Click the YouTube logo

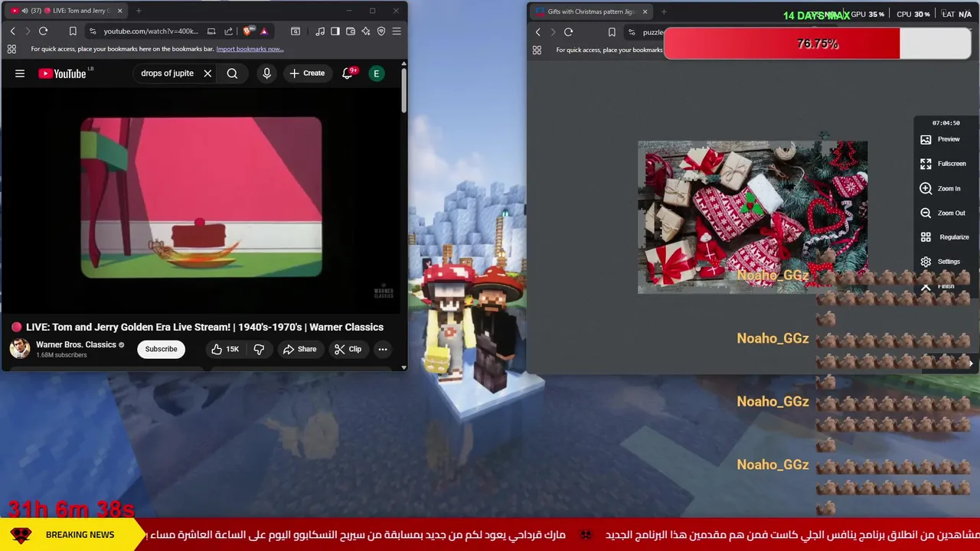(62, 73)
